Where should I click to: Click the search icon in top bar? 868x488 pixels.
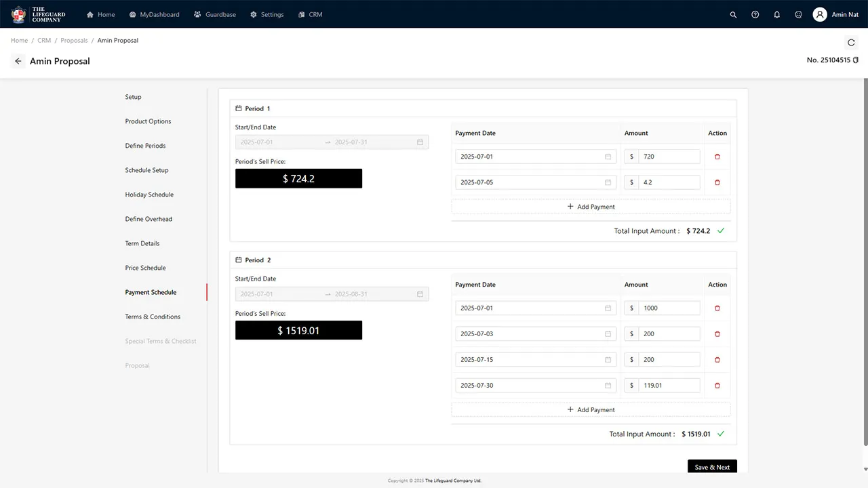tap(733, 14)
